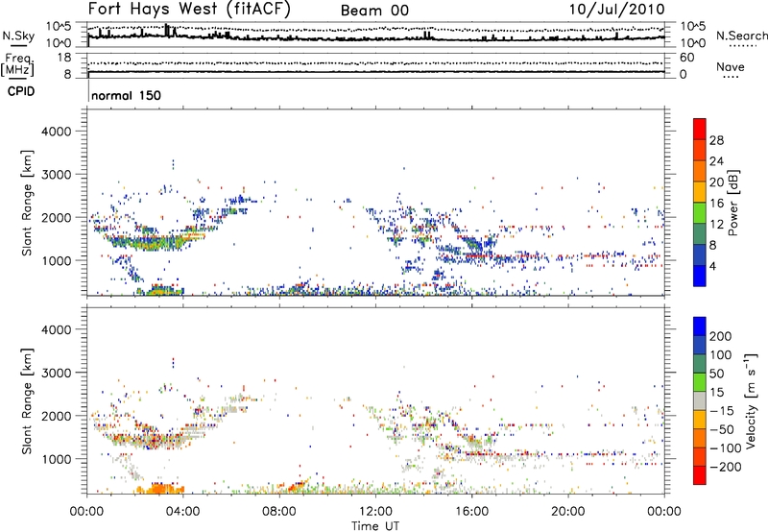Click the '10^0' tick beside N.Sky

(59, 43)
